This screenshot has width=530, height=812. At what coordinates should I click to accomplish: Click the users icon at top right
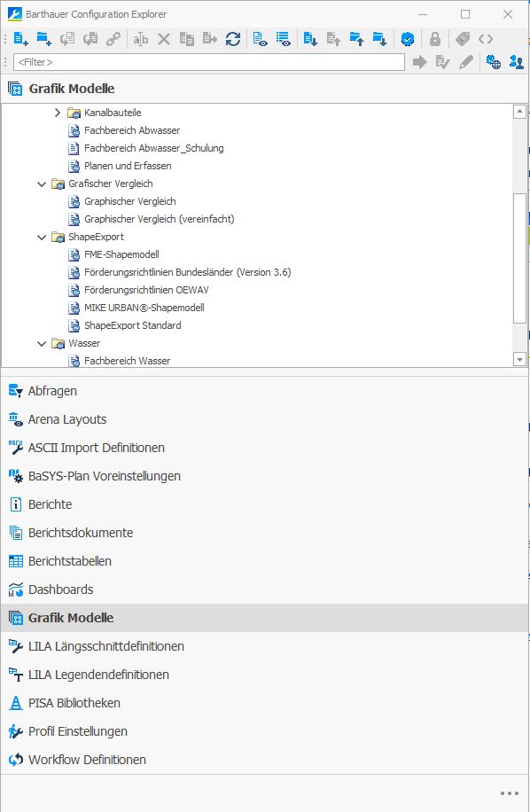point(517,63)
